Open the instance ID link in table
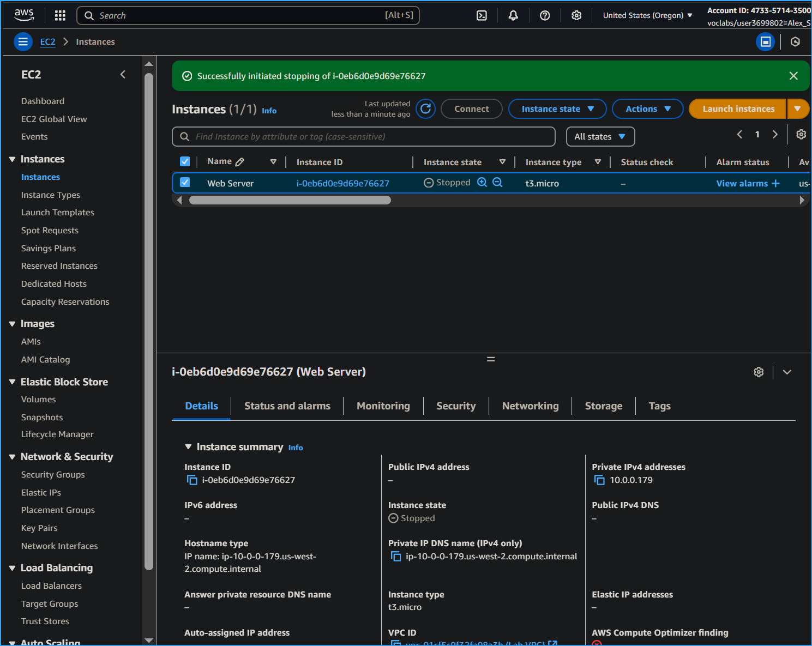Image resolution: width=812 pixels, height=646 pixels. (342, 183)
